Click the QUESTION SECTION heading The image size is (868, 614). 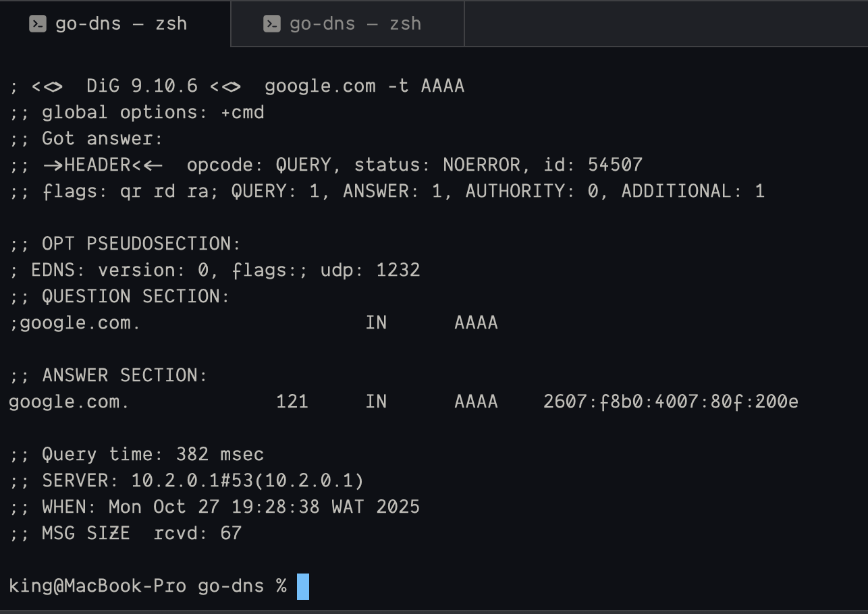click(136, 296)
